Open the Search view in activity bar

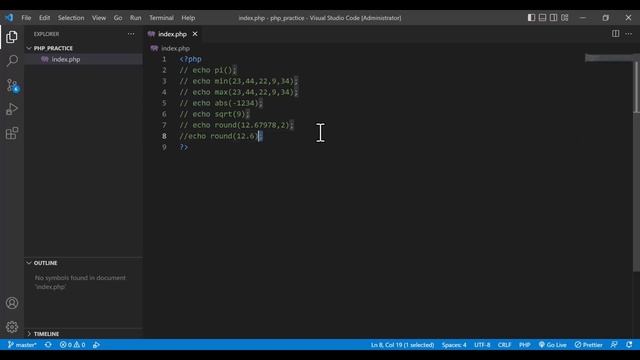(12, 61)
